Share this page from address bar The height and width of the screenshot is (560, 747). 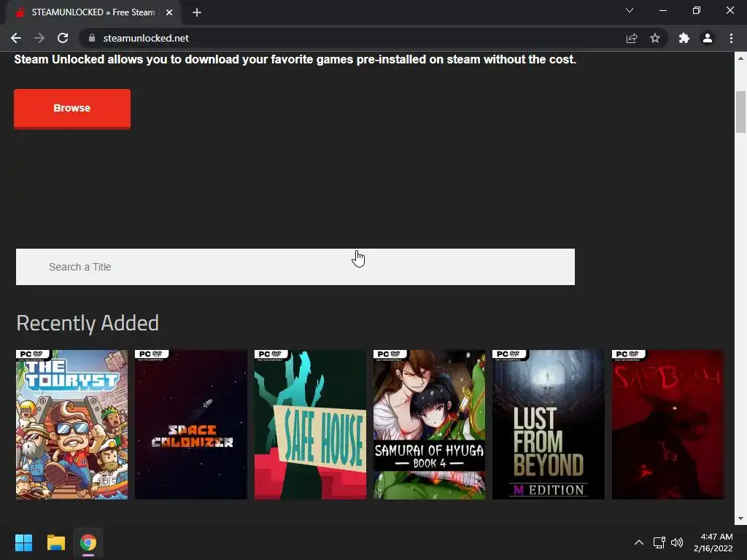(x=632, y=38)
